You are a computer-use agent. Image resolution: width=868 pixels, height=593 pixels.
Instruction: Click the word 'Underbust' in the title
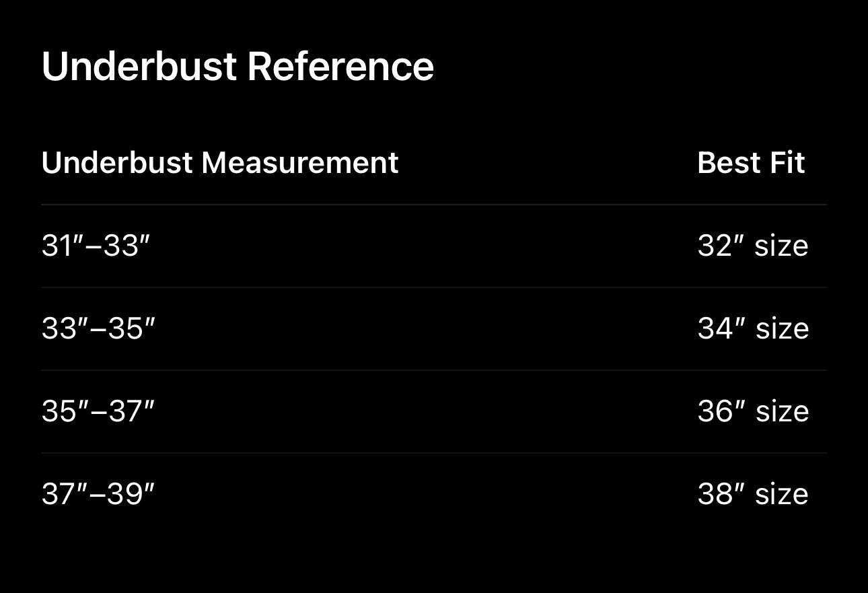pos(139,67)
